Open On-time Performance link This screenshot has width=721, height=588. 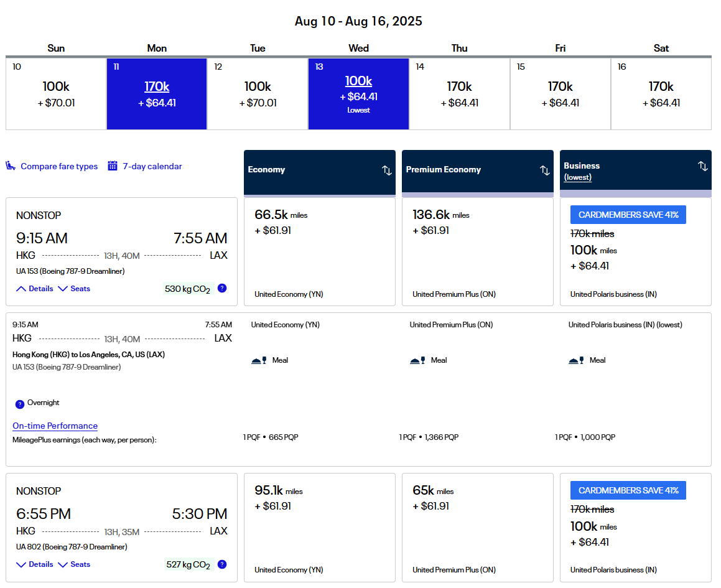coord(55,426)
